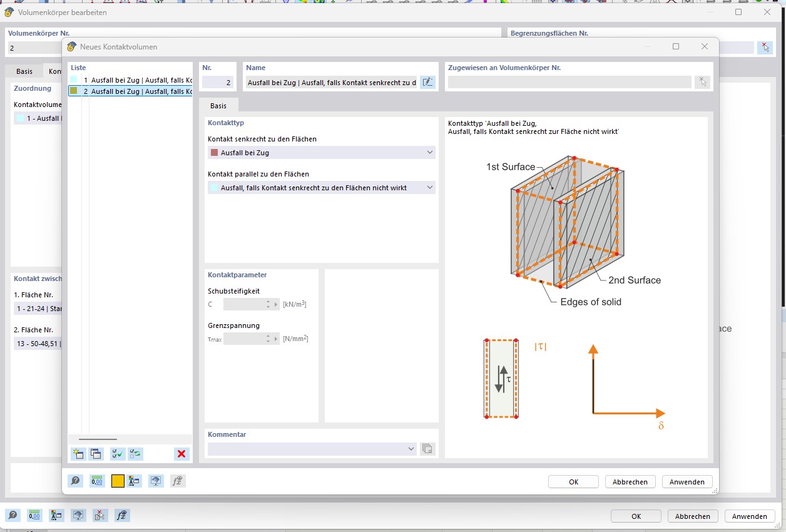Switch to Basis tab in Volumenkörper bearbeiten
Screen dimensions: 786x532
[24, 71]
